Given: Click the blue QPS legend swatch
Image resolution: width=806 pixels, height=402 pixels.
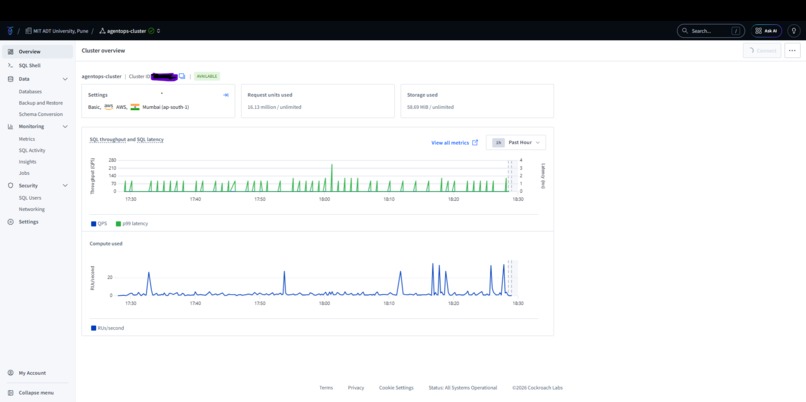Looking at the screenshot, I should click(x=94, y=224).
